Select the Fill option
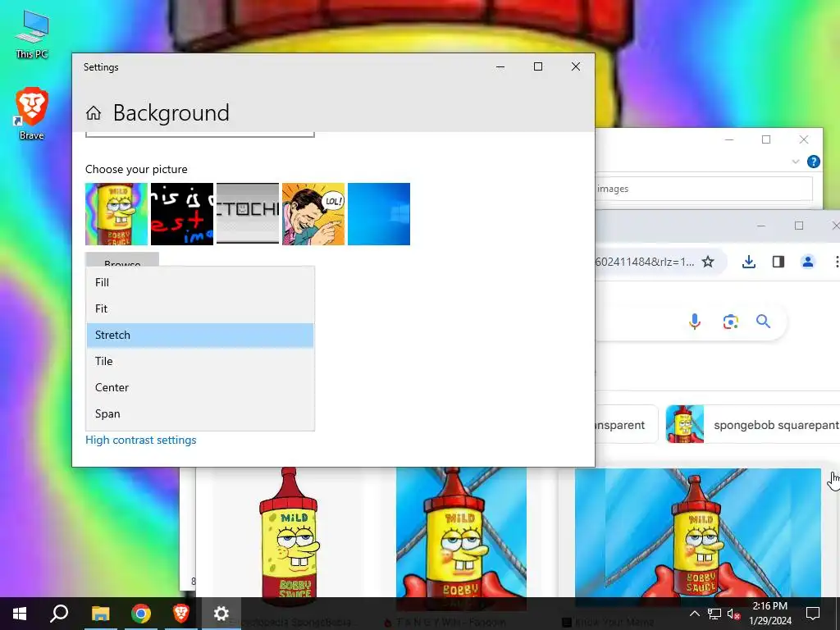This screenshot has height=630, width=840. click(200, 282)
